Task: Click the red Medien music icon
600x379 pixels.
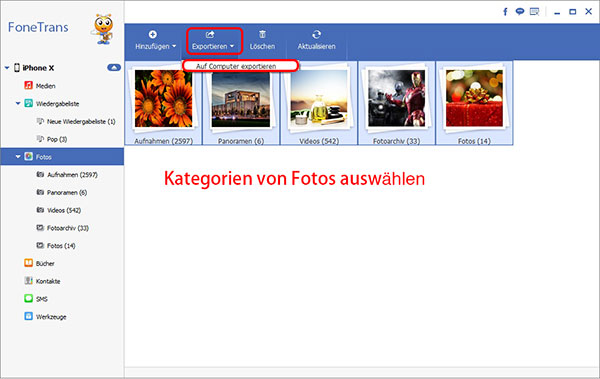Action: [28, 85]
